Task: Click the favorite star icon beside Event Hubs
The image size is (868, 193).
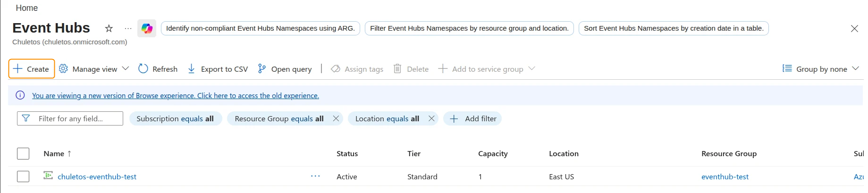Action: [109, 28]
